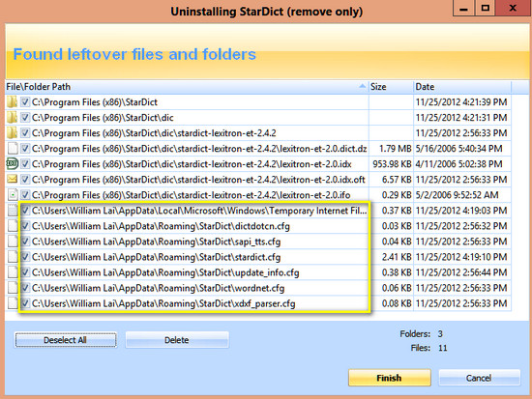Click the yellow Finish button

[x=389, y=378]
